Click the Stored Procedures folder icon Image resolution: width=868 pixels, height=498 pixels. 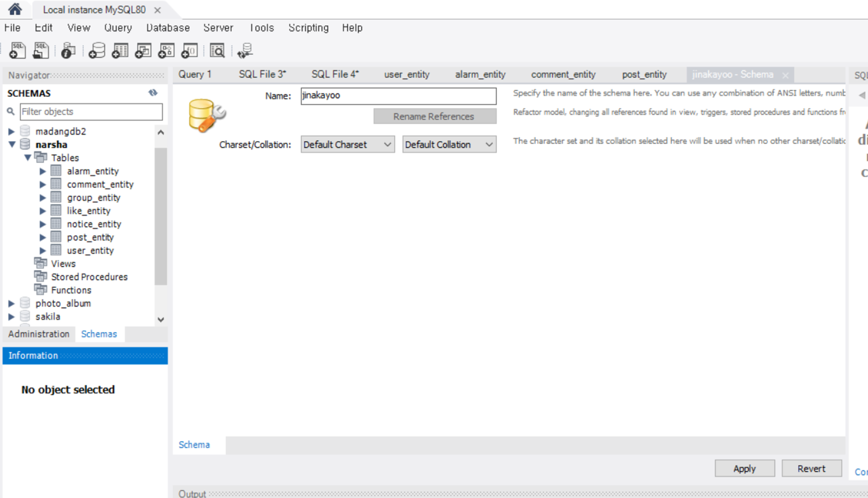40,277
